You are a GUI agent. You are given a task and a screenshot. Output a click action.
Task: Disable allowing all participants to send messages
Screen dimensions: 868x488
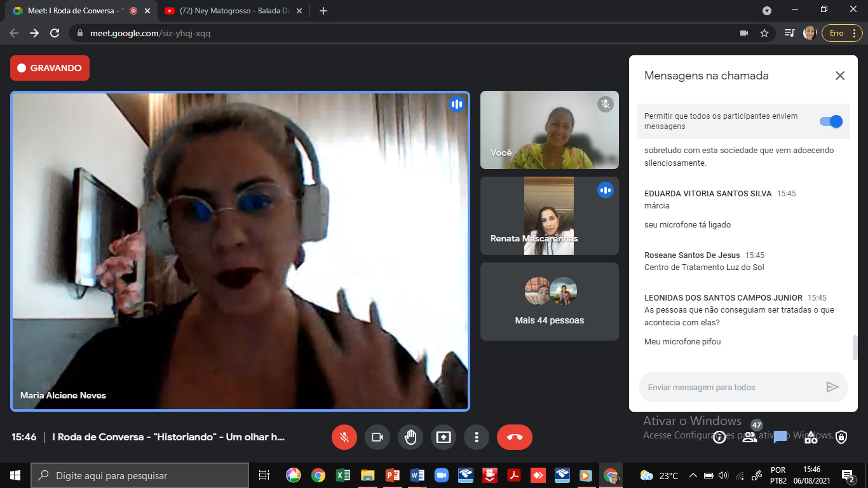pos(831,121)
